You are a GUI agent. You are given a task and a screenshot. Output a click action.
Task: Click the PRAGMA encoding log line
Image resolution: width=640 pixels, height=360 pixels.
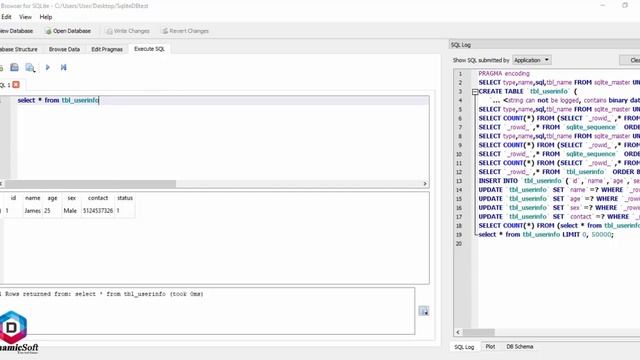(x=504, y=74)
